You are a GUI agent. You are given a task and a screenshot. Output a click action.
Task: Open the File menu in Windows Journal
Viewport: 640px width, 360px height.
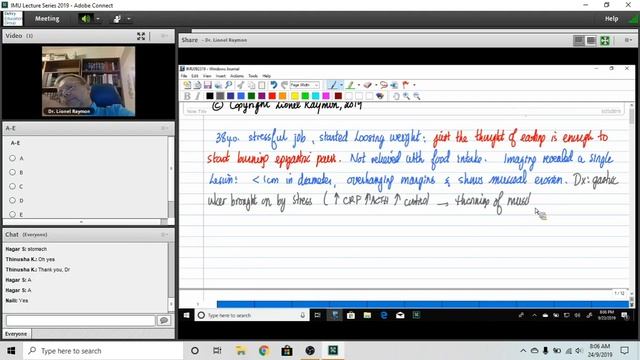[184, 76]
